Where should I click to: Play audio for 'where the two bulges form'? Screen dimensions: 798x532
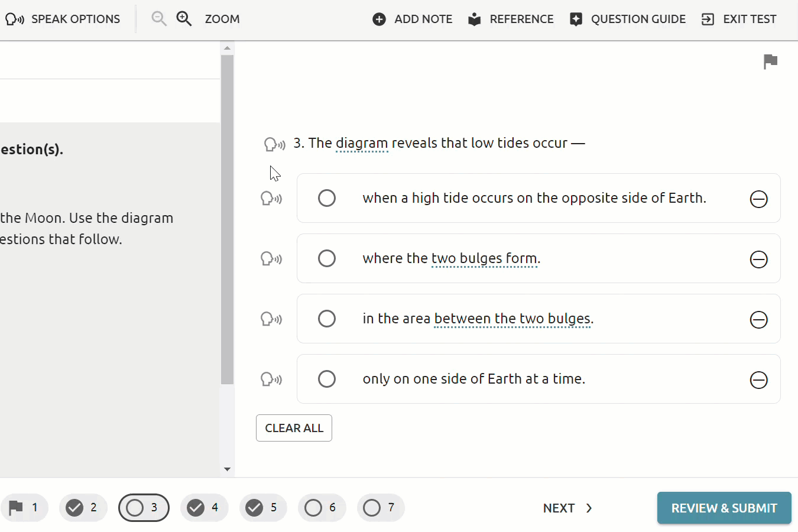(x=271, y=258)
